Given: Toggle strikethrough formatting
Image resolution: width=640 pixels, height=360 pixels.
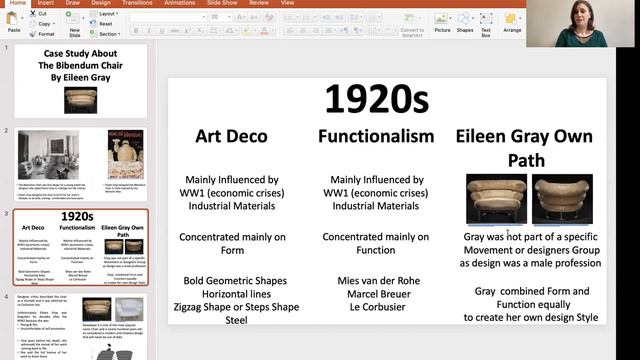Looking at the screenshot, I should (x=175, y=31).
